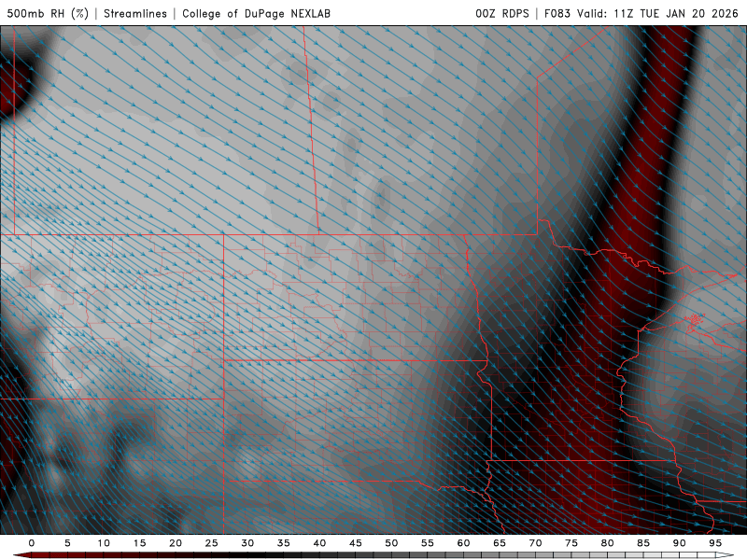Viewport: 747px width, 560px height.
Task: Click the "College of DuPage NEXLAB" text
Action: coord(256,13)
